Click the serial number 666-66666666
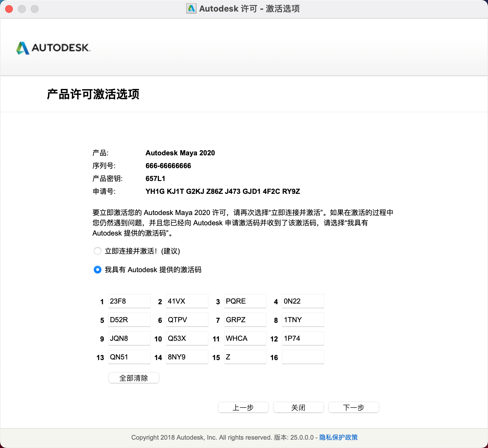The image size is (488, 448). click(168, 166)
